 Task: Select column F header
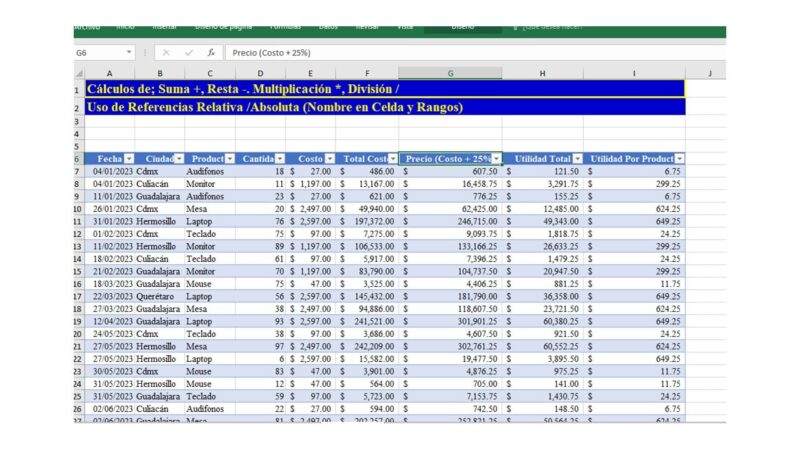[367, 73]
